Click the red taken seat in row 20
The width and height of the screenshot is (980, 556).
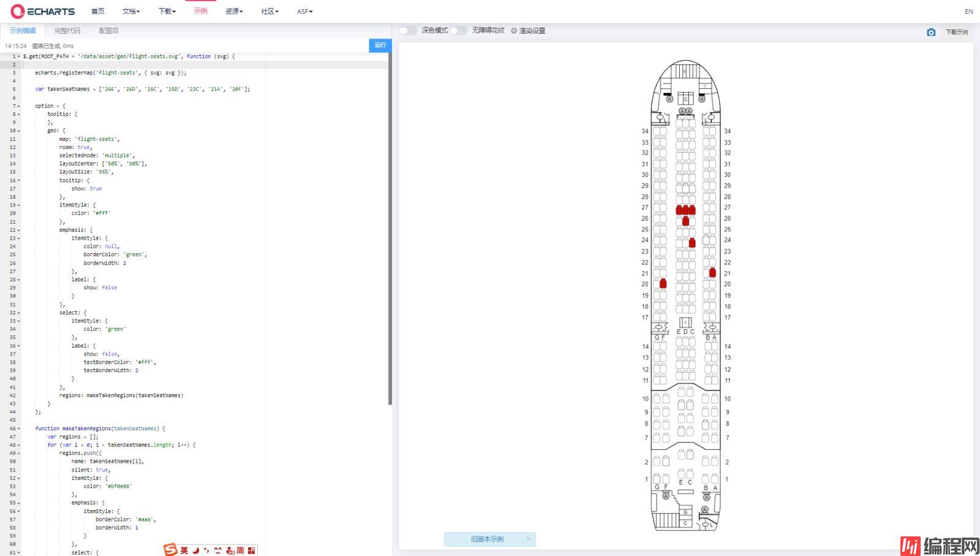[x=663, y=283]
